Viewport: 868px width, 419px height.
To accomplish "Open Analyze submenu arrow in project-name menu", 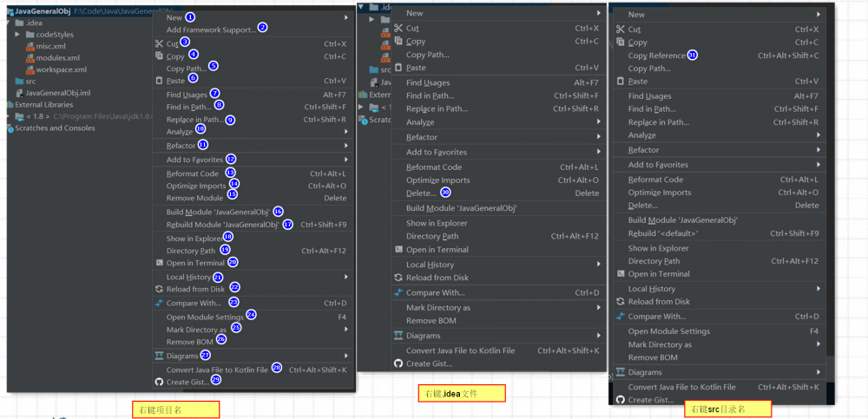I will pyautogui.click(x=346, y=132).
